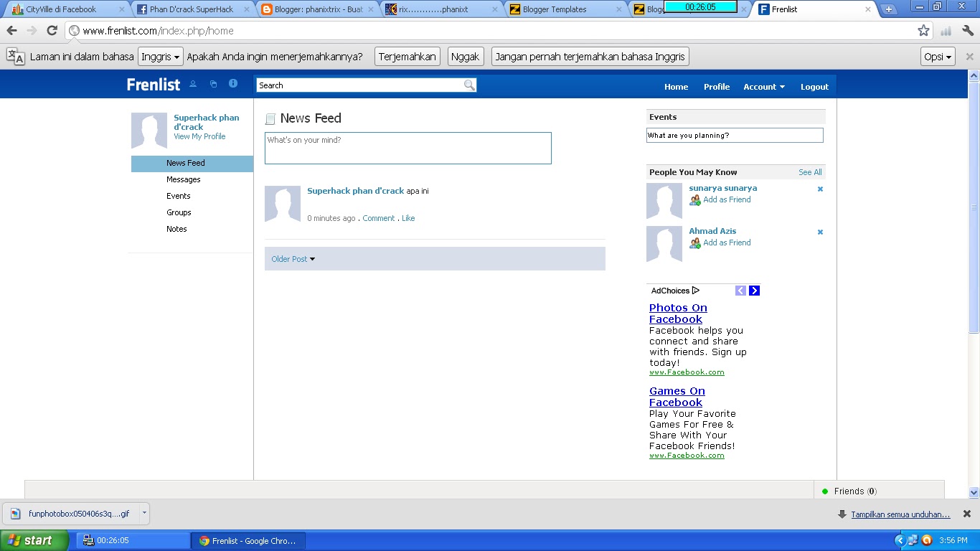This screenshot has width=980, height=551.
Task: Like the 'apa ini' post
Action: [408, 218]
